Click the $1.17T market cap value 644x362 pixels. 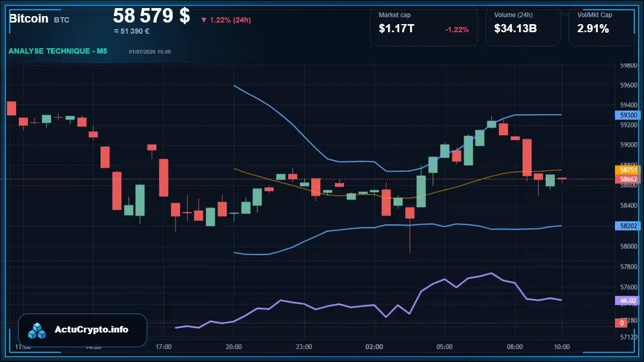pos(397,29)
